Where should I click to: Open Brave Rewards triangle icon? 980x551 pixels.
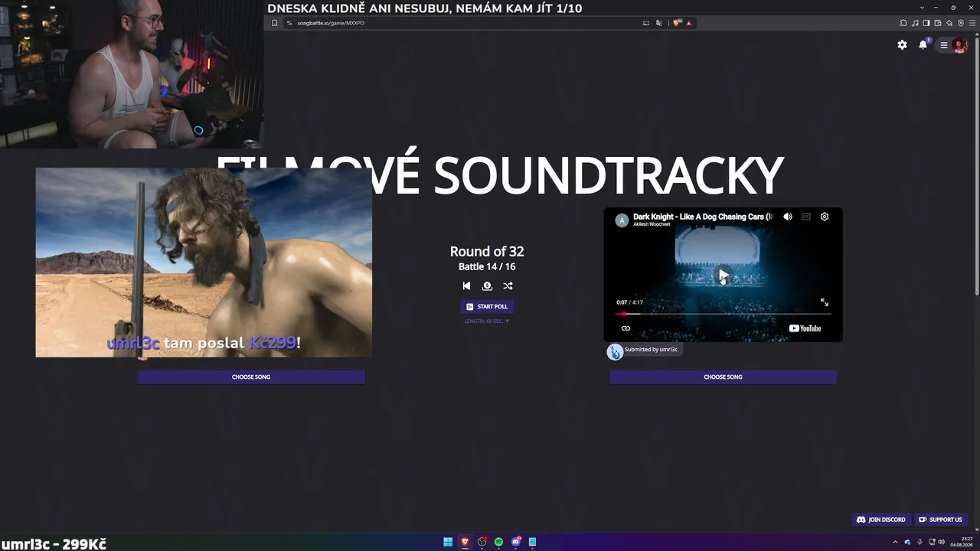(x=689, y=23)
